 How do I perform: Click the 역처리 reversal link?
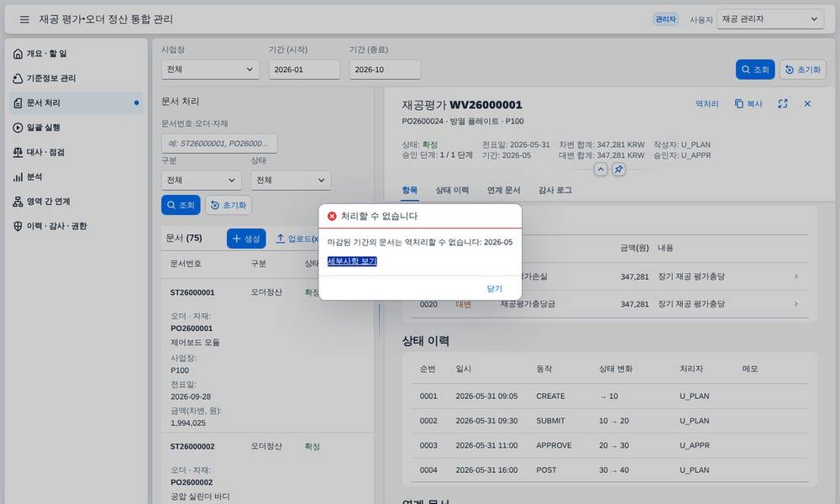coord(706,104)
